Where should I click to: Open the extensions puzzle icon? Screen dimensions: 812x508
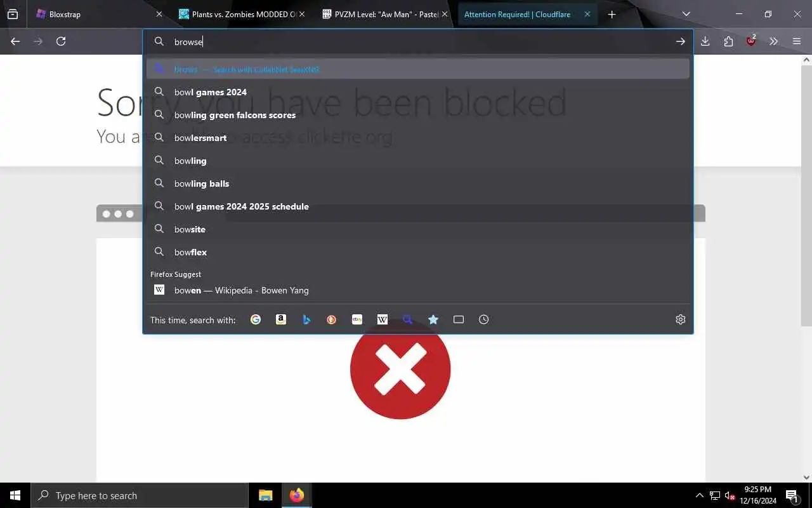coord(728,41)
